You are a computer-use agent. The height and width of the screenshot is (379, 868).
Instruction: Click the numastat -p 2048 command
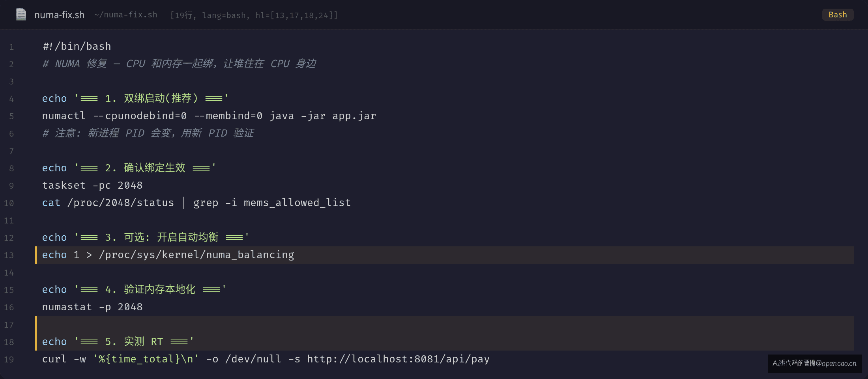coord(92,307)
